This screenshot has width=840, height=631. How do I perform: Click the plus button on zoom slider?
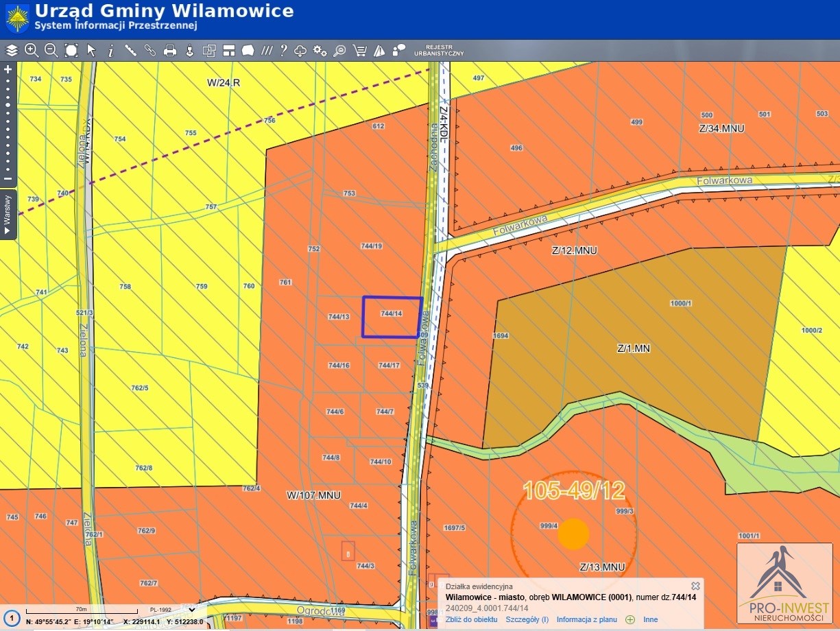[x=8, y=69]
